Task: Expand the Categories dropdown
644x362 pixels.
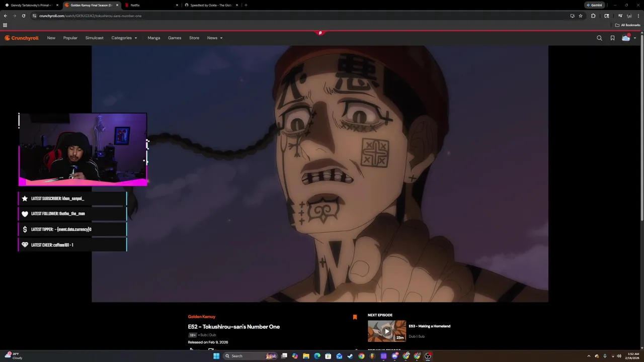Action: pos(124,38)
